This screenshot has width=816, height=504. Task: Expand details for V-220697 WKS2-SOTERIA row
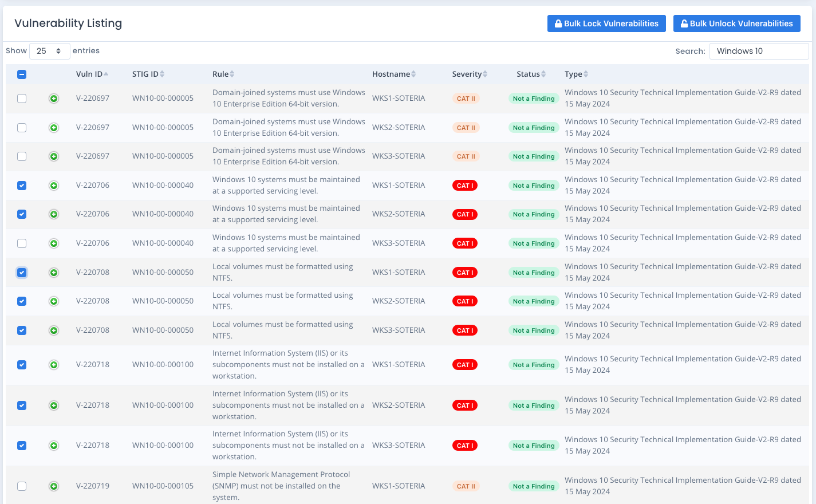point(54,128)
